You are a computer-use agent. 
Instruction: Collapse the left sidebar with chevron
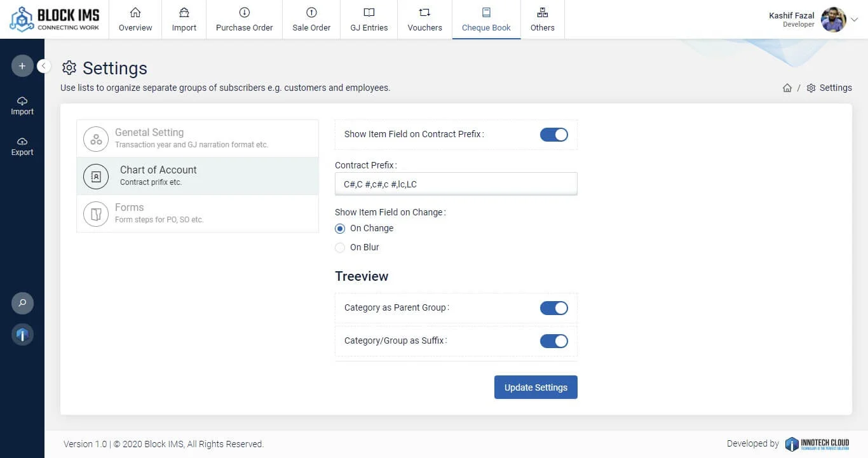pos(44,66)
